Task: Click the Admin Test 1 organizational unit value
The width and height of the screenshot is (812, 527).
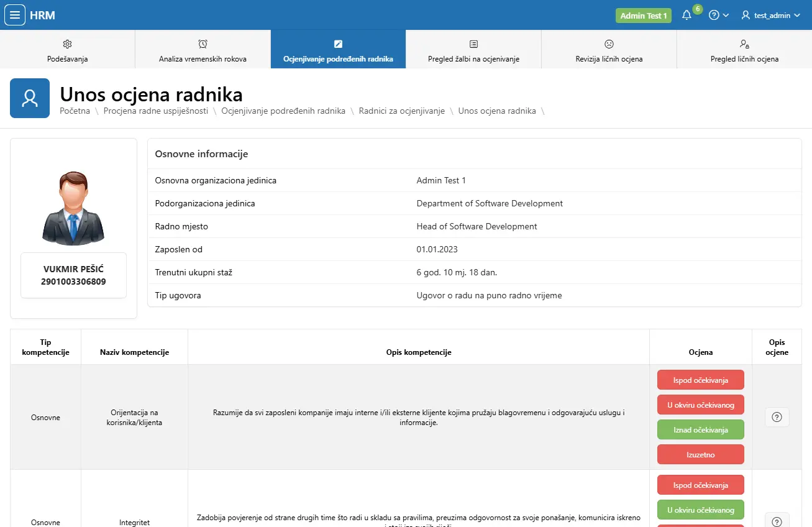Action: point(441,180)
